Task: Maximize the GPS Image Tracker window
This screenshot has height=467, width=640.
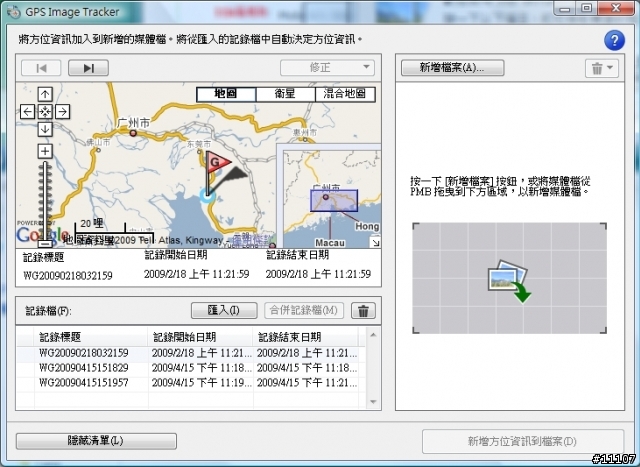Action: [x=587, y=9]
